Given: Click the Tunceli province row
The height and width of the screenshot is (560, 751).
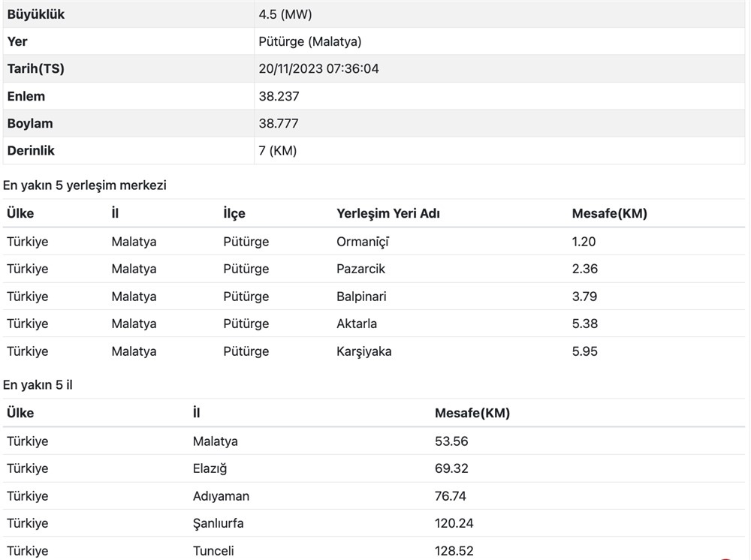Looking at the screenshot, I should pyautogui.click(x=213, y=551).
